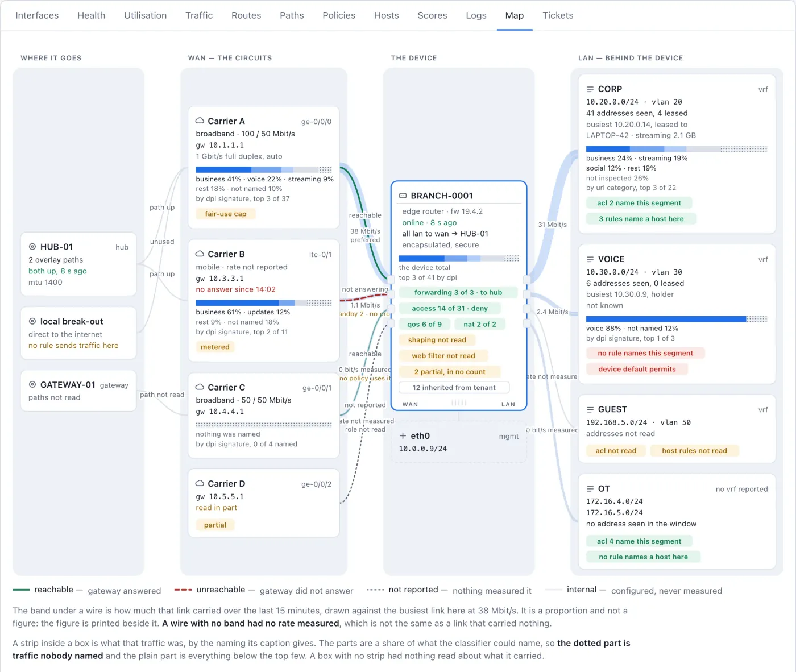Screen dimensions: 796x672
Task: Click the device total traffic strip
Action: coord(459,259)
